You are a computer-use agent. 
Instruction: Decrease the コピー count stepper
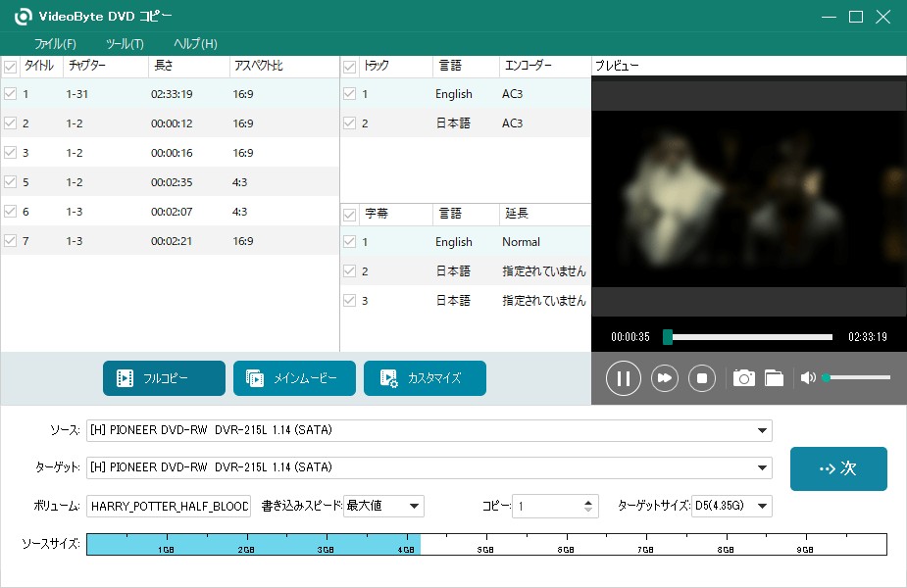coord(588,510)
